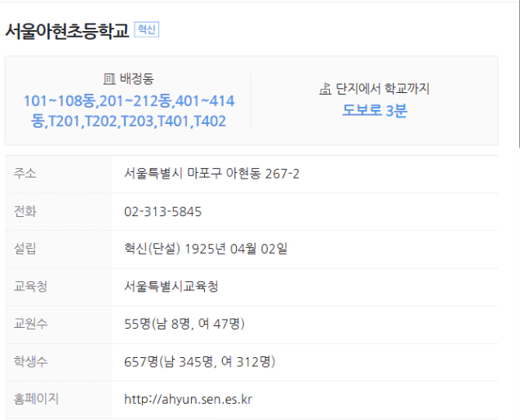
Task: Click the 서울특별시교육청 value
Action: click(171, 286)
